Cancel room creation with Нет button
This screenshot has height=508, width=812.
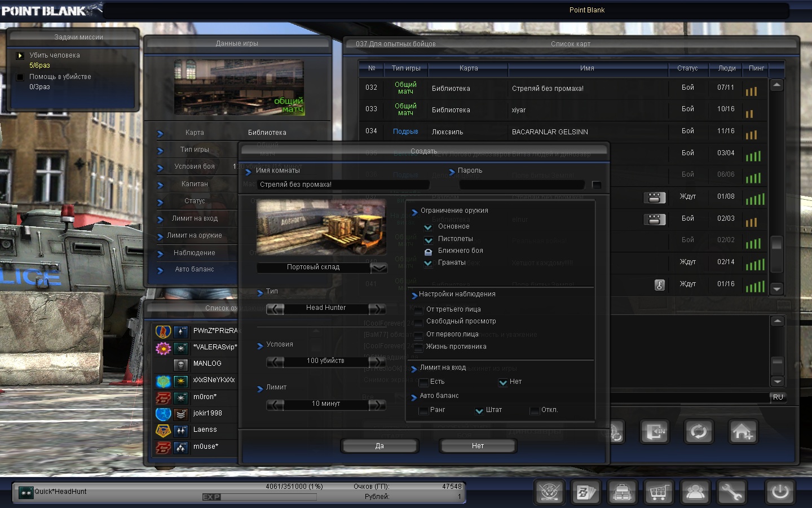coord(478,446)
